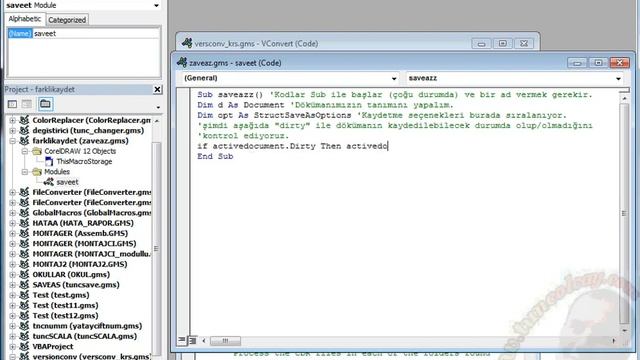
Task: Click the CorelDRAW 12 Objects folder icon
Action: point(37,151)
